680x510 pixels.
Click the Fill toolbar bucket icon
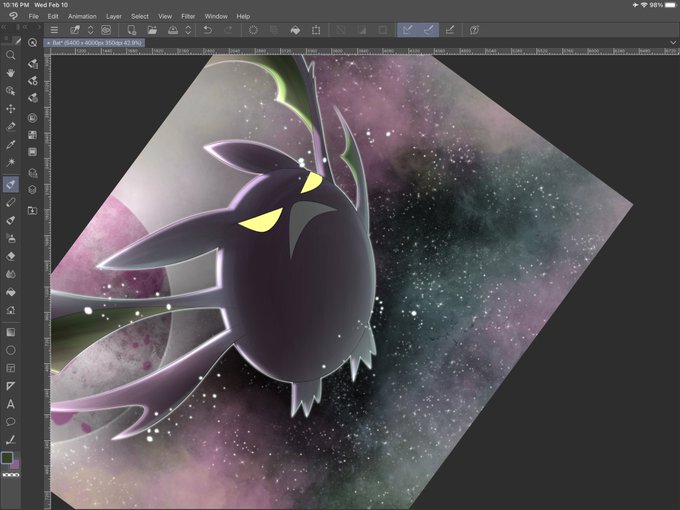pyautogui.click(x=295, y=30)
